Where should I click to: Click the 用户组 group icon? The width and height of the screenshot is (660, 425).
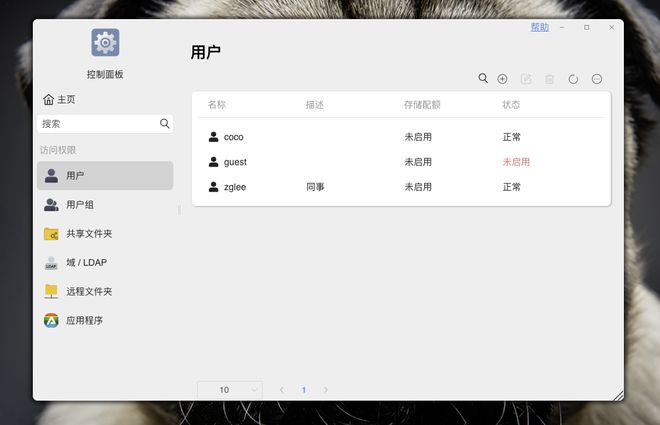pyautogui.click(x=51, y=205)
